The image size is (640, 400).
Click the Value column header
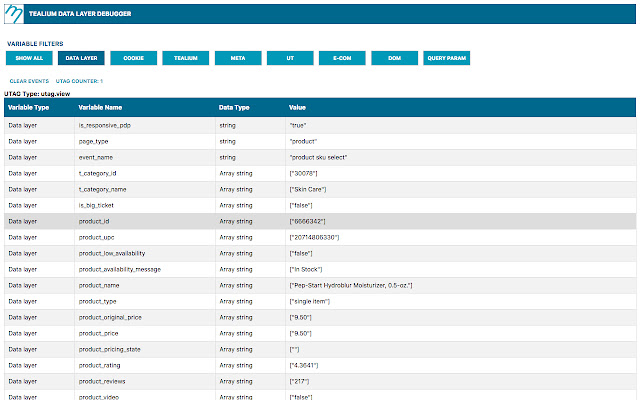(x=297, y=107)
